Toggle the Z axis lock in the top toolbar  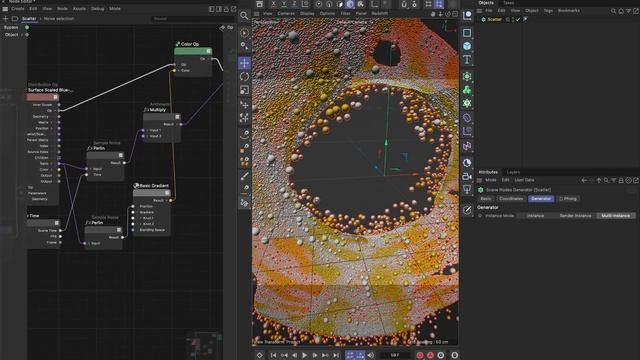[x=294, y=4]
